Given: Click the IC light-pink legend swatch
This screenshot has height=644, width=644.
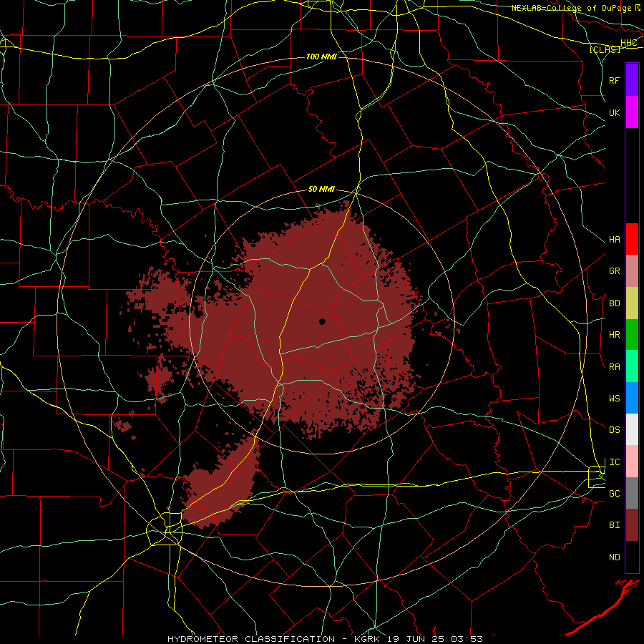Looking at the screenshot, I should tap(632, 462).
